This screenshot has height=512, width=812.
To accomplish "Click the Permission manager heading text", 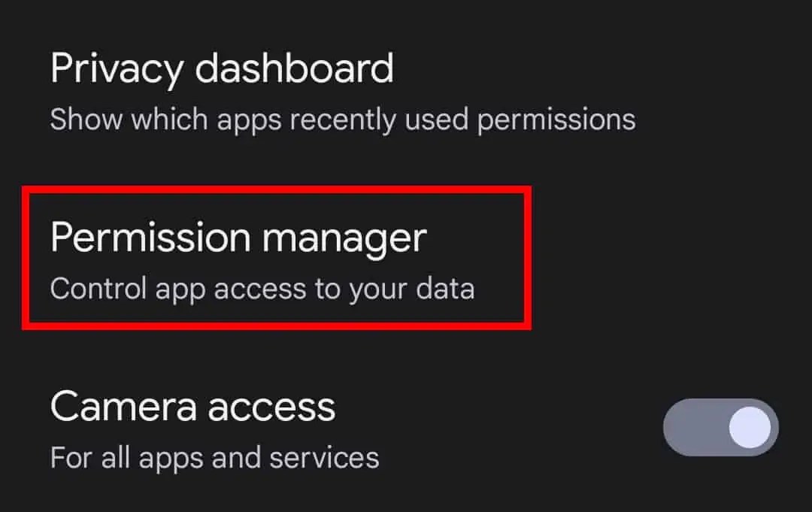I will click(x=239, y=237).
